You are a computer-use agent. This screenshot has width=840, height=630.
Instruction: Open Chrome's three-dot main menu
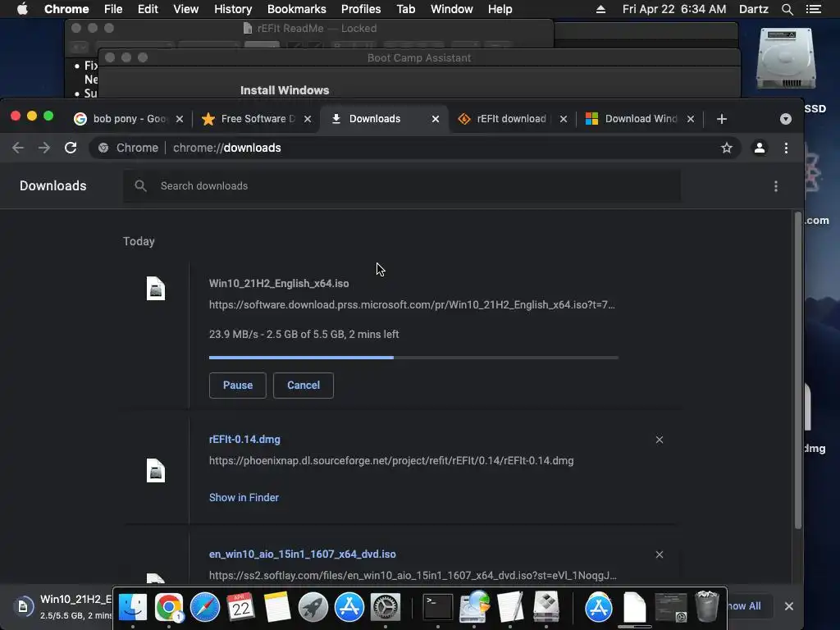click(x=786, y=148)
